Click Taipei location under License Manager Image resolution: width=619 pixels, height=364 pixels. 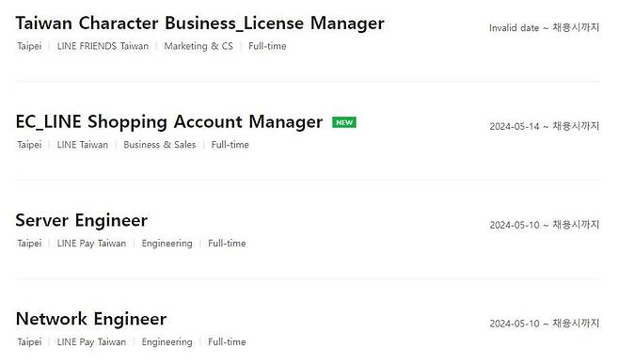(x=29, y=46)
